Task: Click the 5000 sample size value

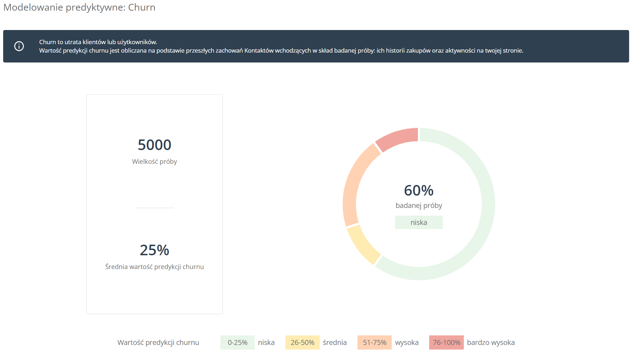Action: pyautogui.click(x=154, y=145)
